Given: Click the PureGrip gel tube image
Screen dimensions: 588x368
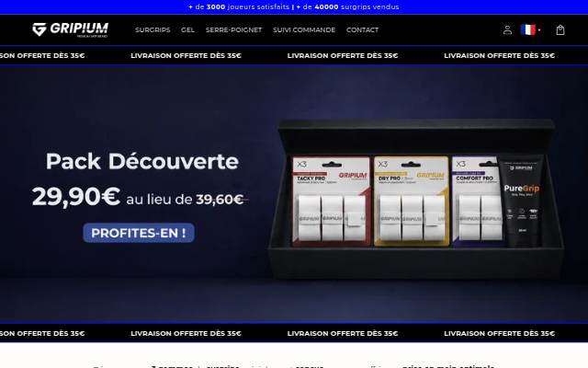Looking at the screenshot, I should click(x=522, y=201).
